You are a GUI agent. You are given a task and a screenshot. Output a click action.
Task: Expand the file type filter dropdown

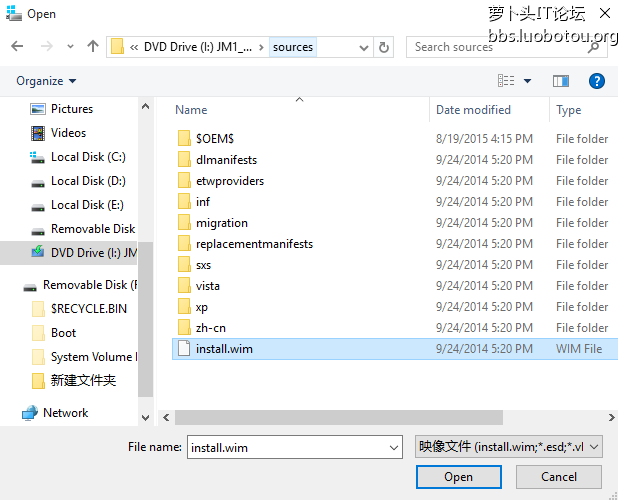(x=510, y=447)
